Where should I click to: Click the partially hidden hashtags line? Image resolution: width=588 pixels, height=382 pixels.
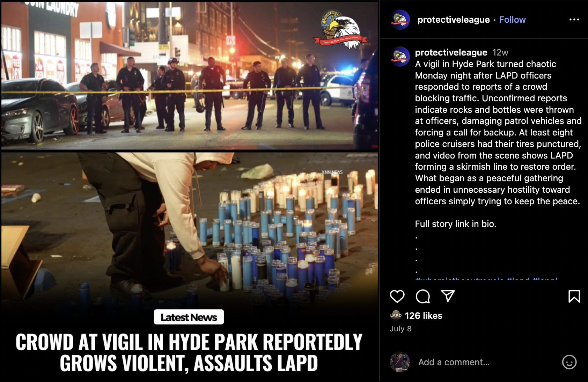pyautogui.click(x=486, y=278)
